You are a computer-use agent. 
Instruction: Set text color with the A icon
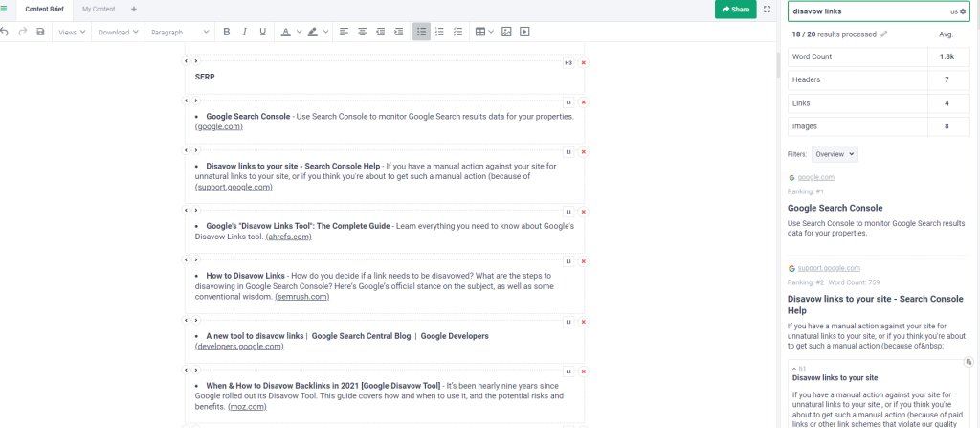pos(285,32)
